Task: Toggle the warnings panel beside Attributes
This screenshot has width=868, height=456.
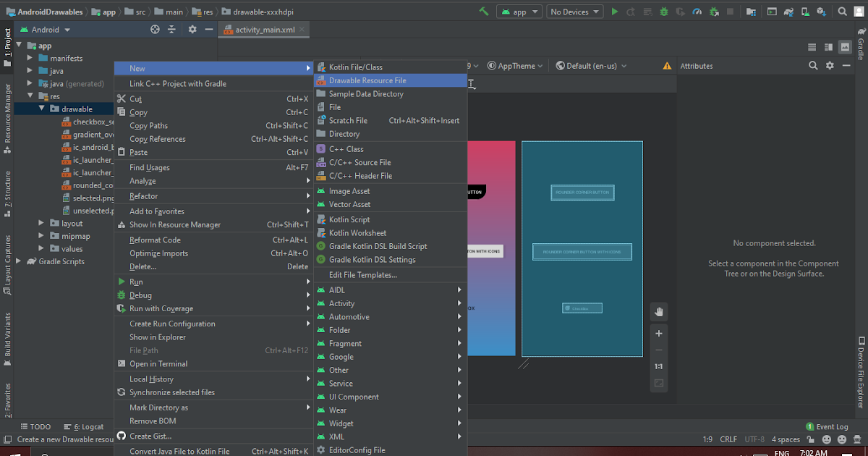Action: coord(666,65)
